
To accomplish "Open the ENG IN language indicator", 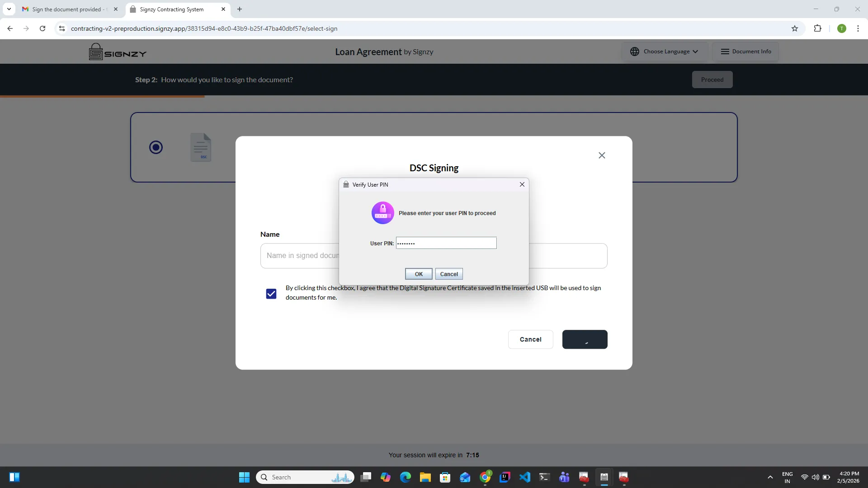I will [x=788, y=477].
